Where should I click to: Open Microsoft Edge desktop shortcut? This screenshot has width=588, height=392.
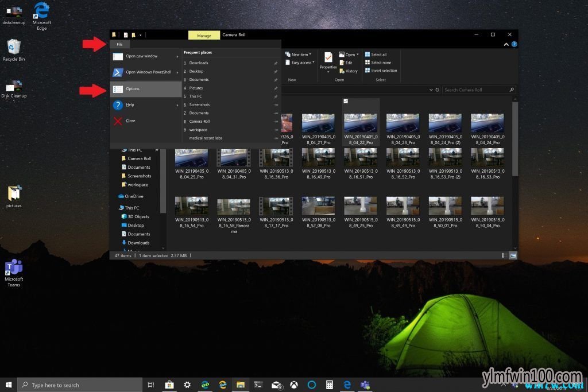pyautogui.click(x=41, y=16)
